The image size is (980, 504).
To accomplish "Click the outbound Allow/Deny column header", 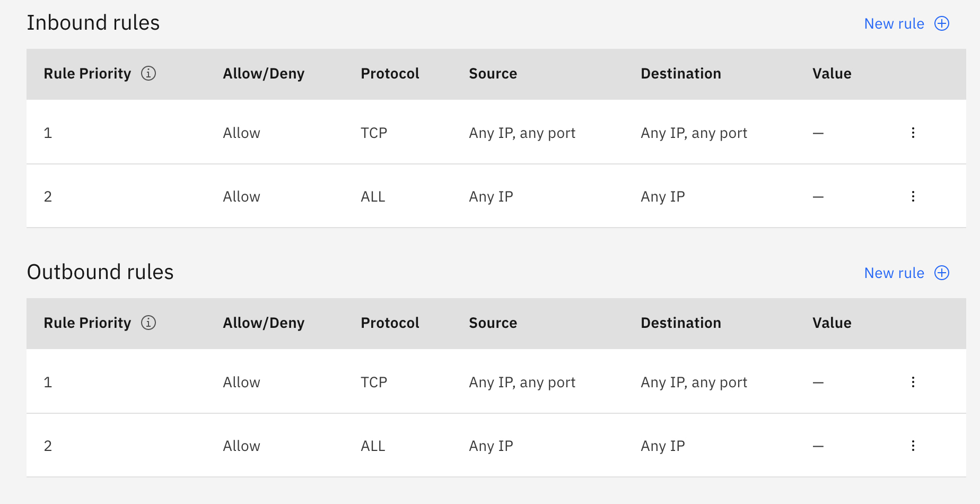I will [x=264, y=323].
